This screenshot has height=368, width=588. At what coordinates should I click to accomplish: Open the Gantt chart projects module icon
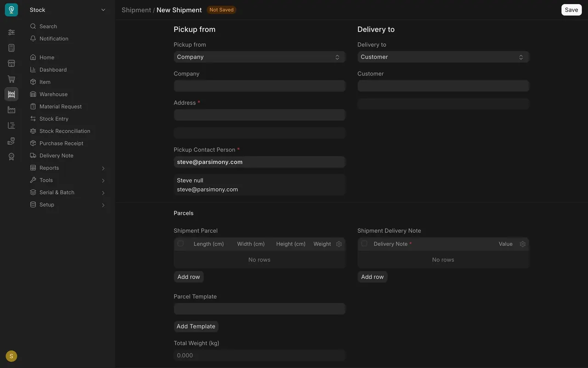[x=11, y=126]
